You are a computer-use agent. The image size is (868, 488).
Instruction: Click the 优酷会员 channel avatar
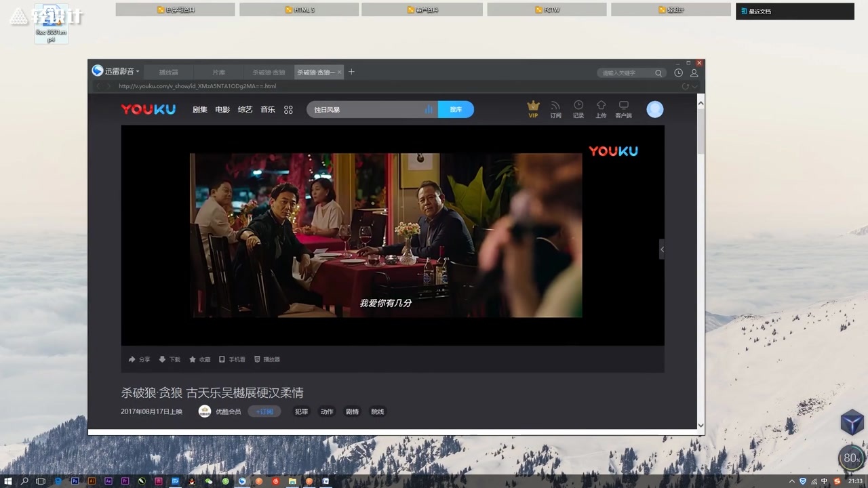[x=204, y=411]
